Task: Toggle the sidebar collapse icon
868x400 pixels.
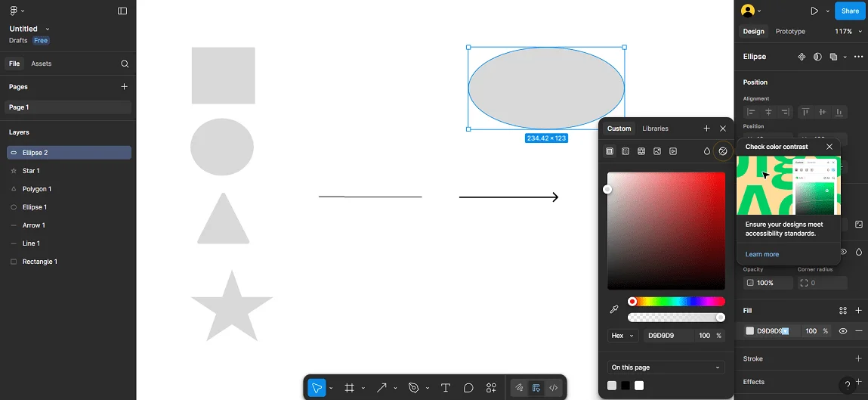Action: pyautogui.click(x=122, y=11)
